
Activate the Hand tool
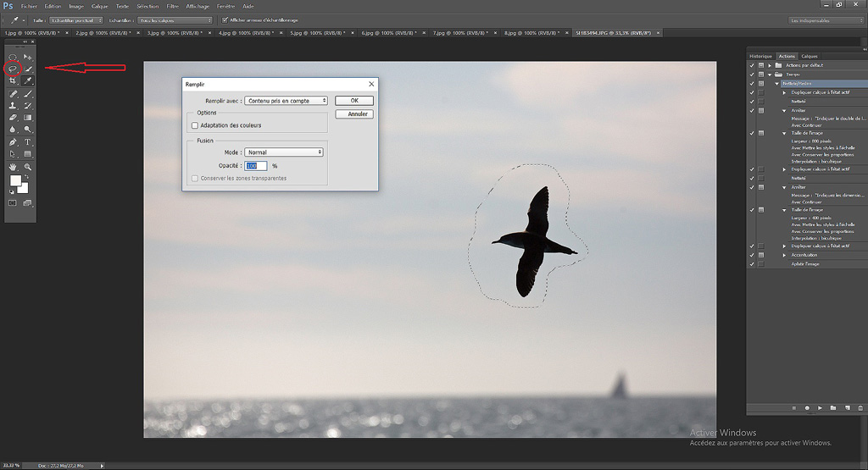click(x=13, y=167)
